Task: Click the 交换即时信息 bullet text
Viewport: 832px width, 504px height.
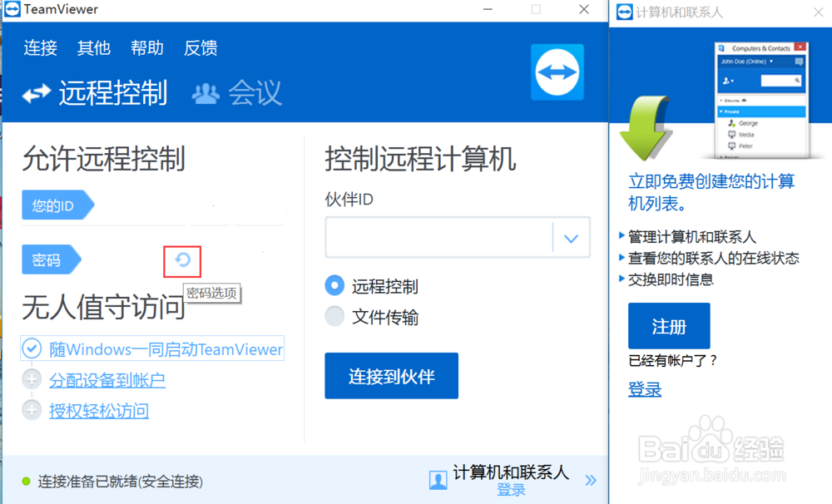Action: click(x=671, y=279)
